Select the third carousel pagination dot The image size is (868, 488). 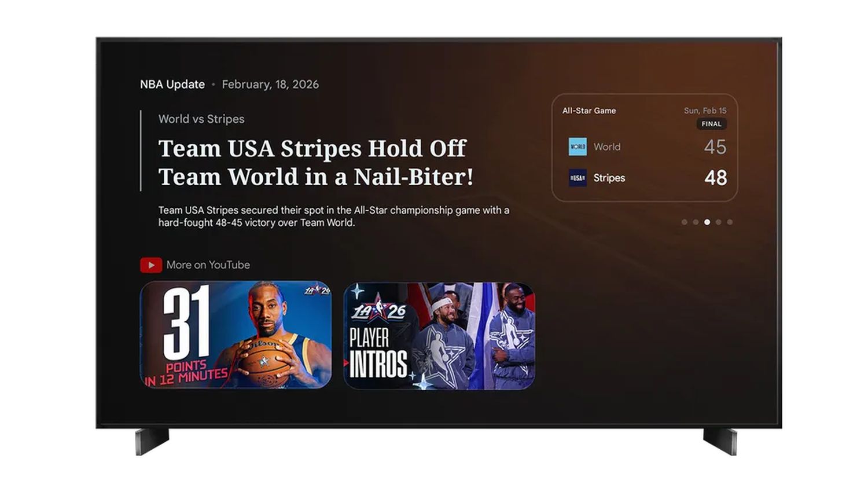[x=707, y=221]
